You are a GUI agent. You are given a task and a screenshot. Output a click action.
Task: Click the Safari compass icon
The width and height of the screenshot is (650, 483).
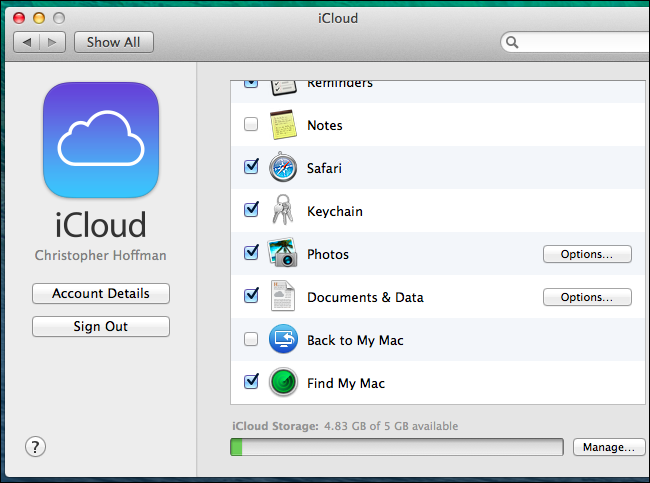click(x=283, y=167)
